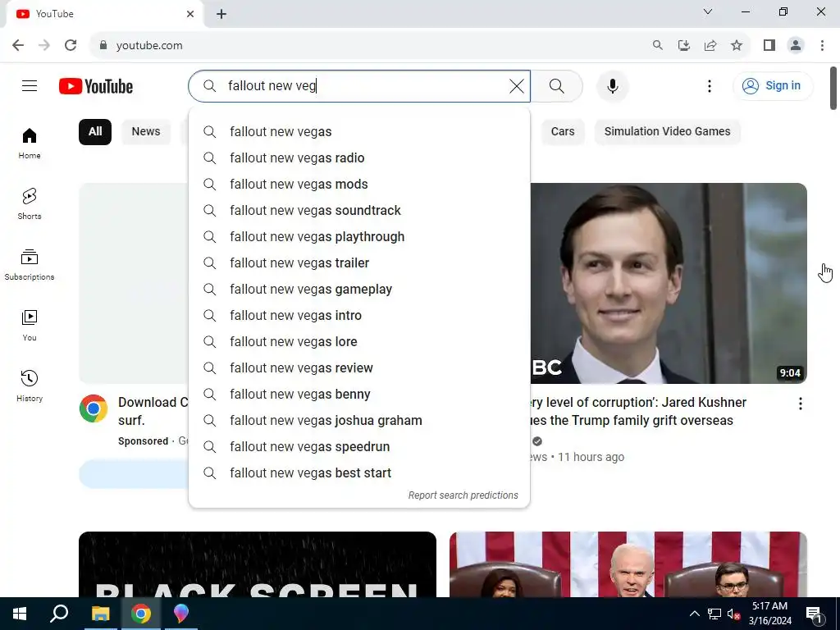840x630 pixels.
Task: Go back with the browser back arrow
Action: coord(18,46)
